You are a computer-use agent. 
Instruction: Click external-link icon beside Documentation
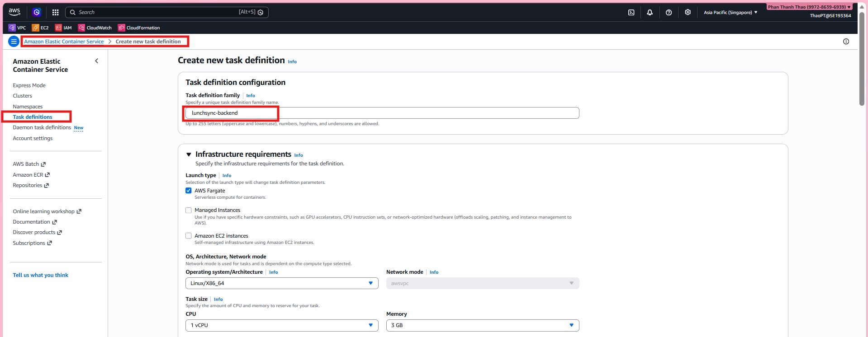pyautogui.click(x=55, y=222)
